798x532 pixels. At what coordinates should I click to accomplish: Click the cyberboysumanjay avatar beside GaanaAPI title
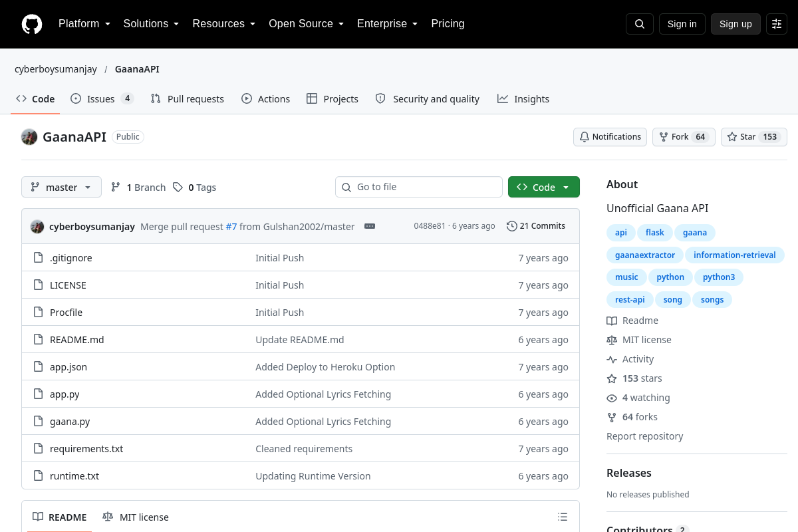pyautogui.click(x=29, y=137)
